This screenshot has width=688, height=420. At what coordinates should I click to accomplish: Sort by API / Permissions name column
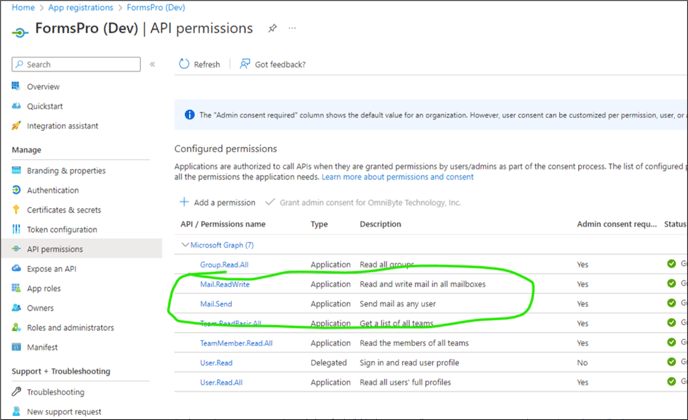(223, 224)
